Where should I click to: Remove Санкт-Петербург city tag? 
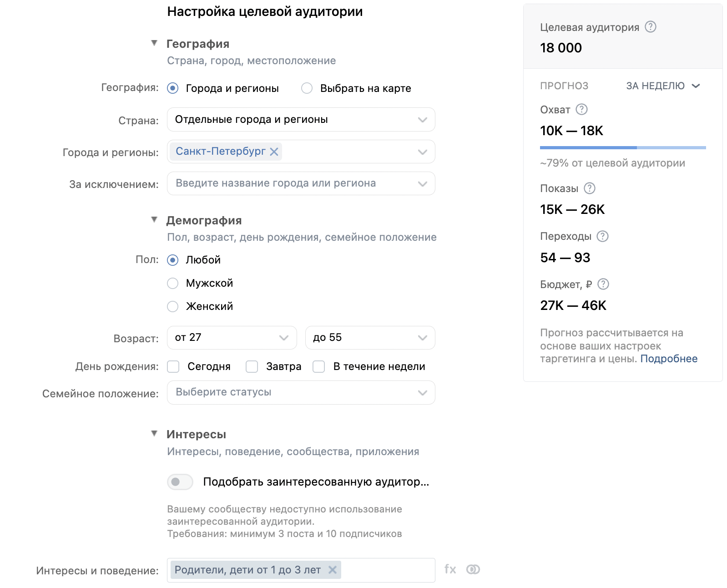274,152
